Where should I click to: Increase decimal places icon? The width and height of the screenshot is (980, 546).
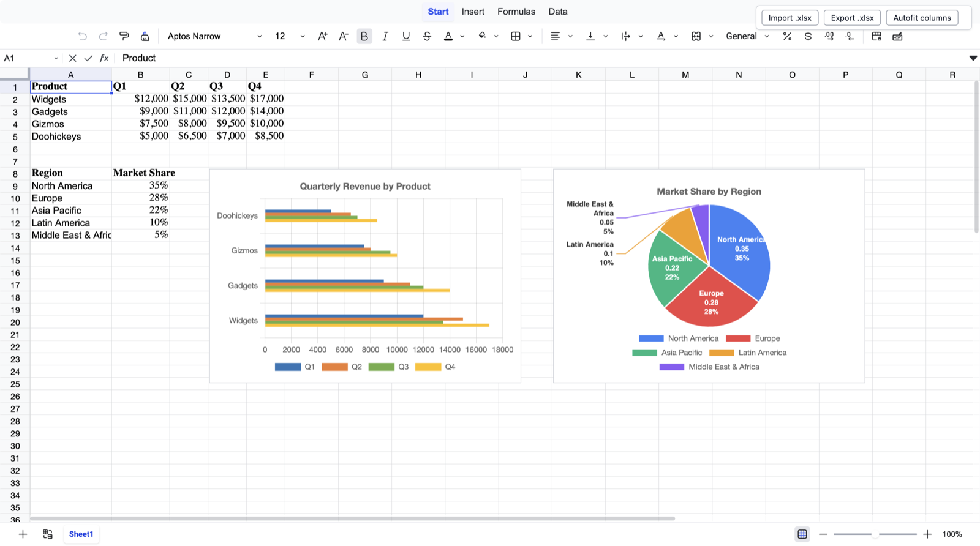[829, 36]
